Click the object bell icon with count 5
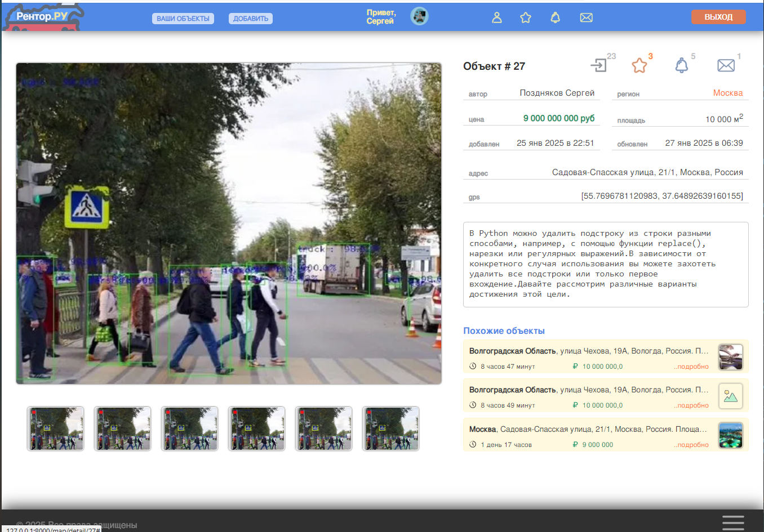764x532 pixels. (682, 65)
